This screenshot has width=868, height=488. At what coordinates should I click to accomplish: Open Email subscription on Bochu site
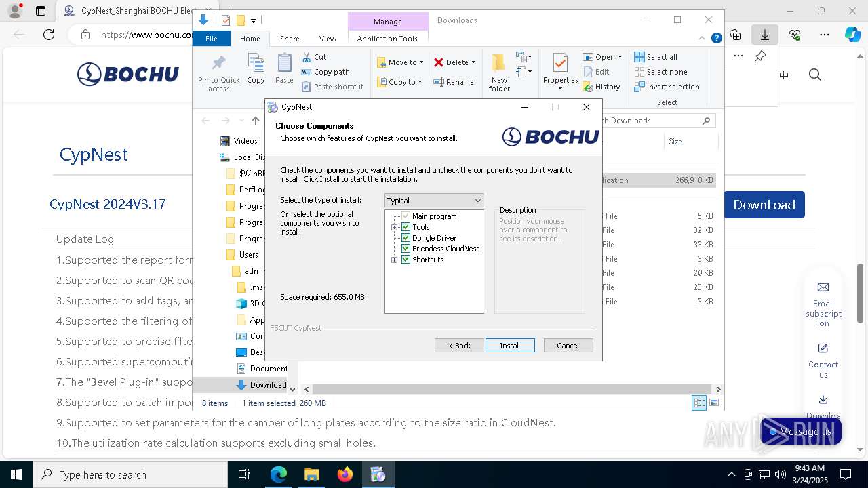823,304
